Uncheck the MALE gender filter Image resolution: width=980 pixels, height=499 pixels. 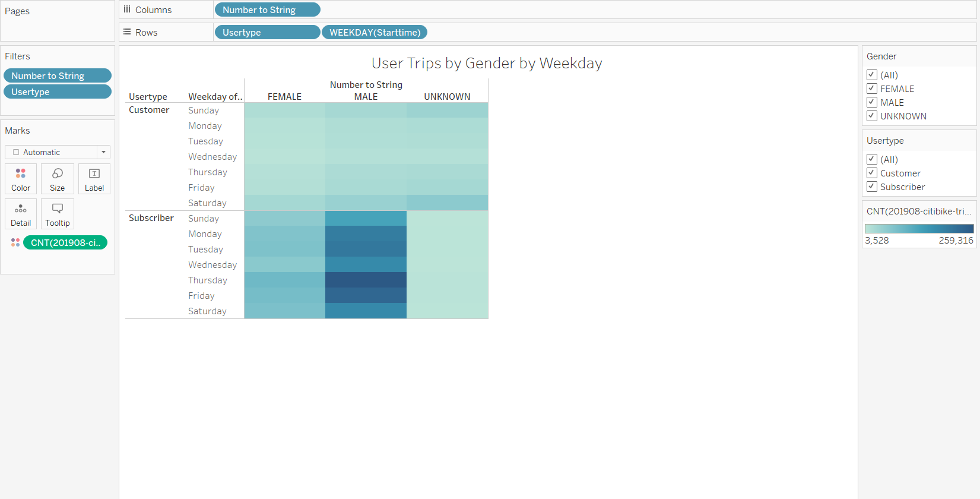coord(872,102)
